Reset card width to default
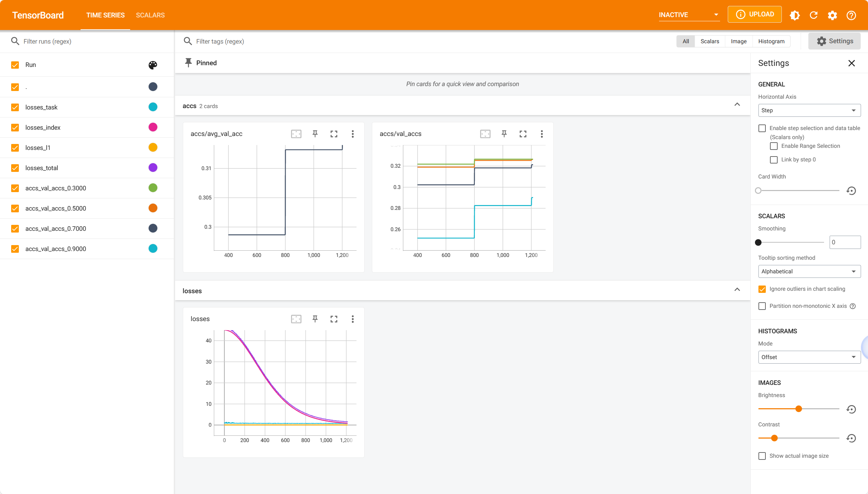The width and height of the screenshot is (868, 494). click(x=851, y=191)
